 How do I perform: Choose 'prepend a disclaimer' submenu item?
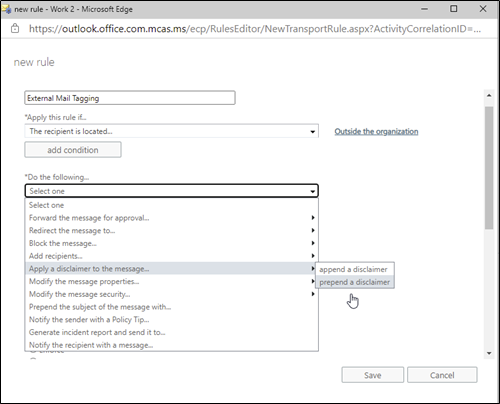click(355, 282)
